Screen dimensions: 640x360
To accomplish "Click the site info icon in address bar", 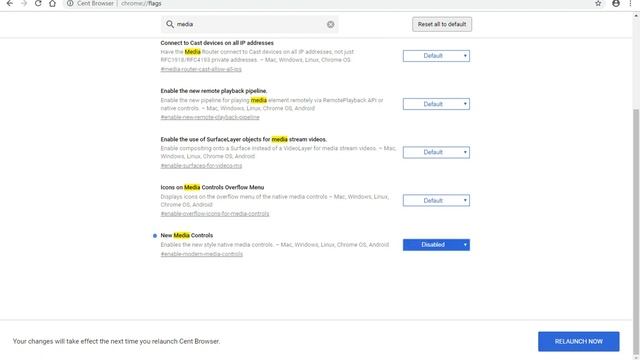I will 70,3.
